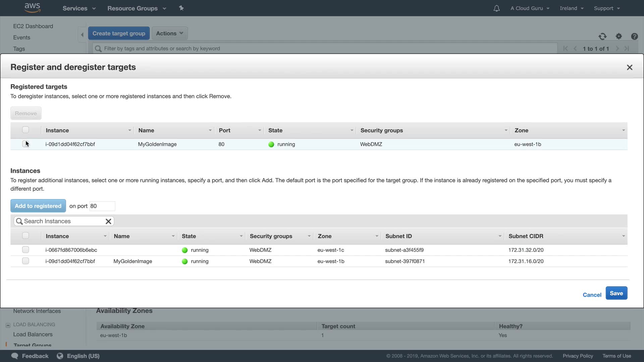Close the Register targets dialog
This screenshot has height=362, width=644.
(630, 67)
